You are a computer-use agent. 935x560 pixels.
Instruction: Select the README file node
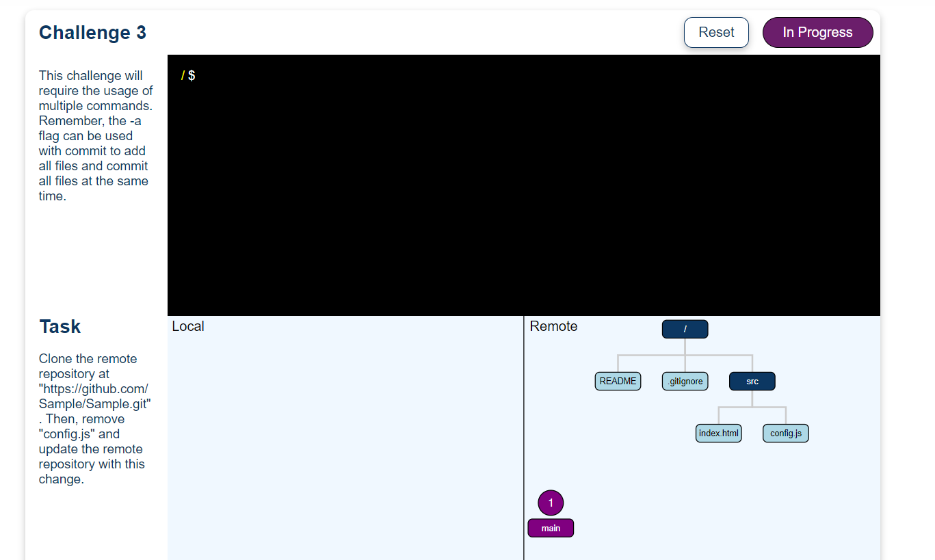coord(618,381)
